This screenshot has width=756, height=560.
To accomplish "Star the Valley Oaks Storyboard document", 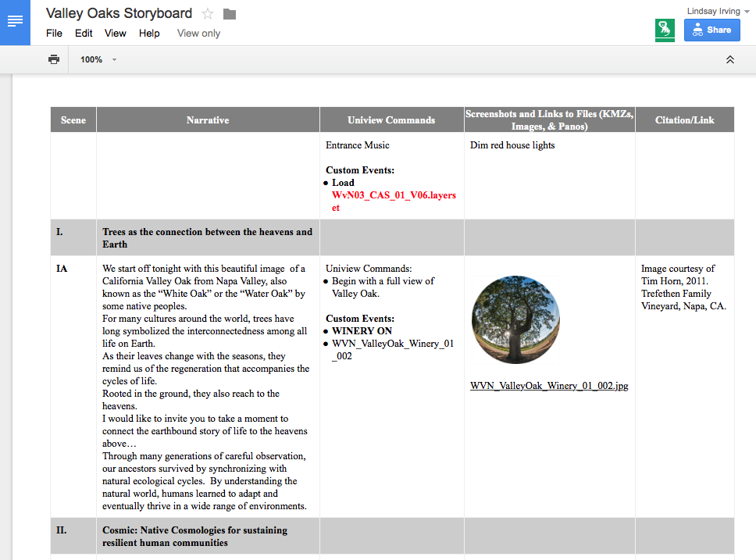I will [208, 13].
